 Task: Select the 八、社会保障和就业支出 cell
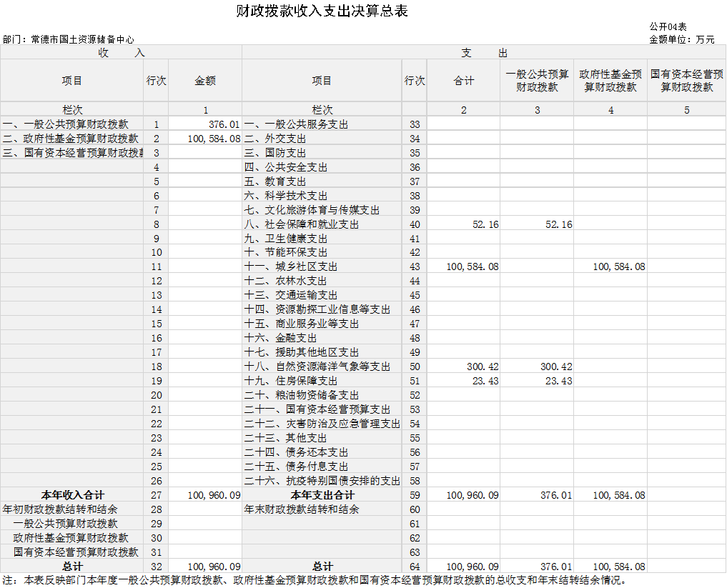point(322,224)
